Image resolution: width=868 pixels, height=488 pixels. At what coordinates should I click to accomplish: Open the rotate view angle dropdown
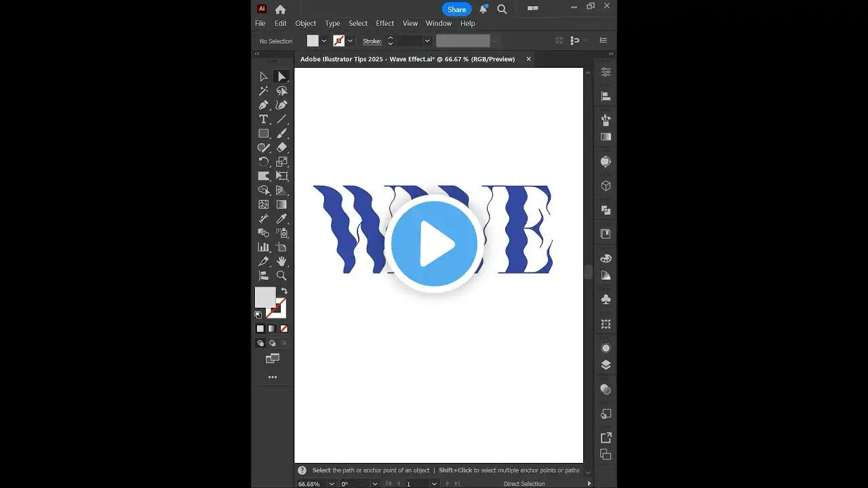point(374,484)
